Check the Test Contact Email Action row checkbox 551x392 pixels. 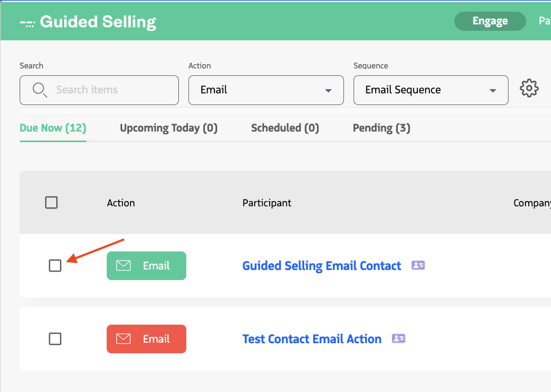click(x=55, y=338)
